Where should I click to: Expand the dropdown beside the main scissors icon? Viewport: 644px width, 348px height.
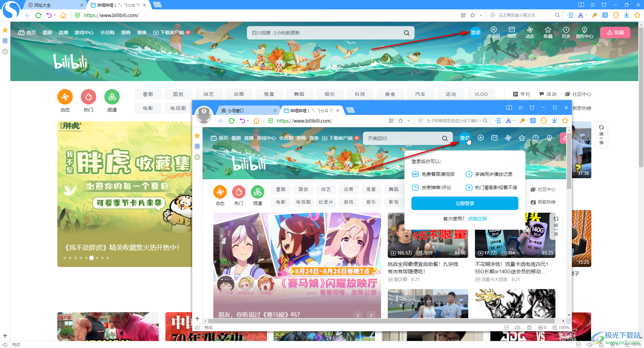pyautogui.click(x=586, y=15)
